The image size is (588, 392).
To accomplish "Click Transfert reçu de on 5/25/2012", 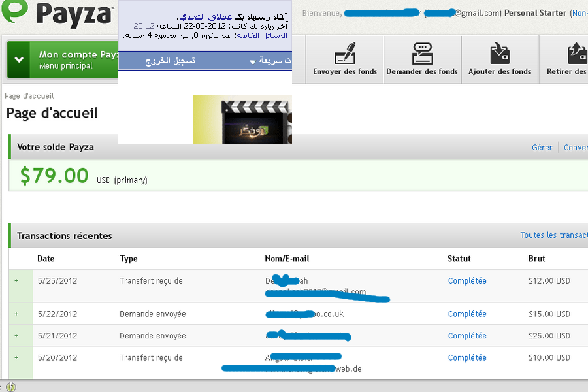I will point(151,281).
